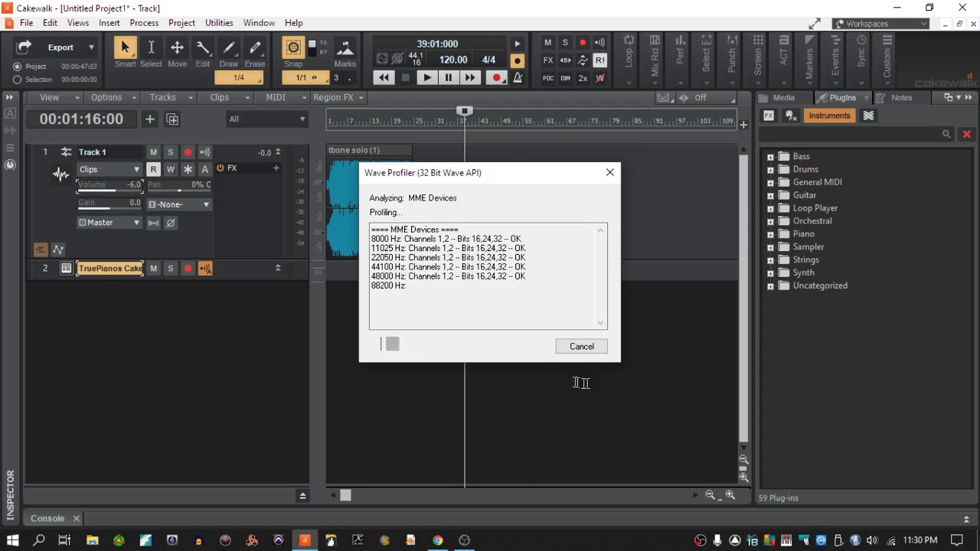Click the search magnifier in plugin browser
Viewport: 980px width, 551px height.
(x=946, y=134)
